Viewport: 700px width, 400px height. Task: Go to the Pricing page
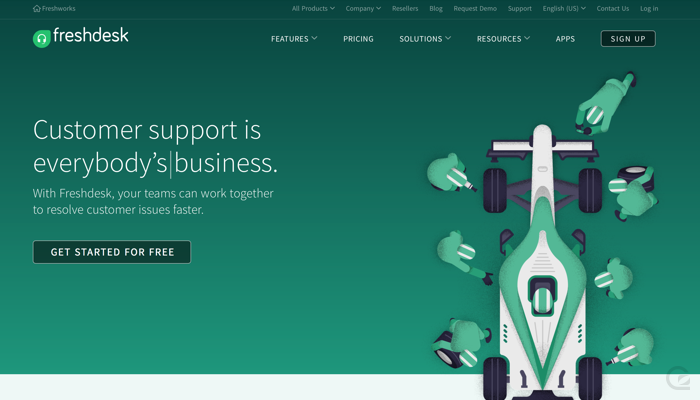[358, 39]
